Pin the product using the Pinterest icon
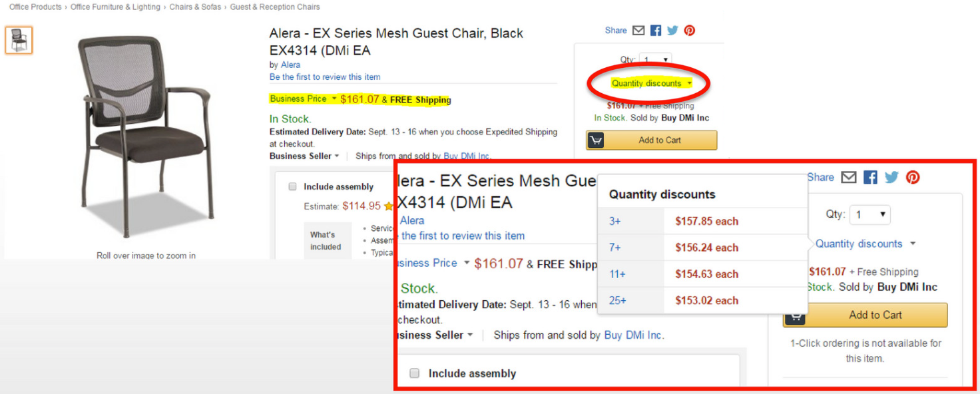 689,30
